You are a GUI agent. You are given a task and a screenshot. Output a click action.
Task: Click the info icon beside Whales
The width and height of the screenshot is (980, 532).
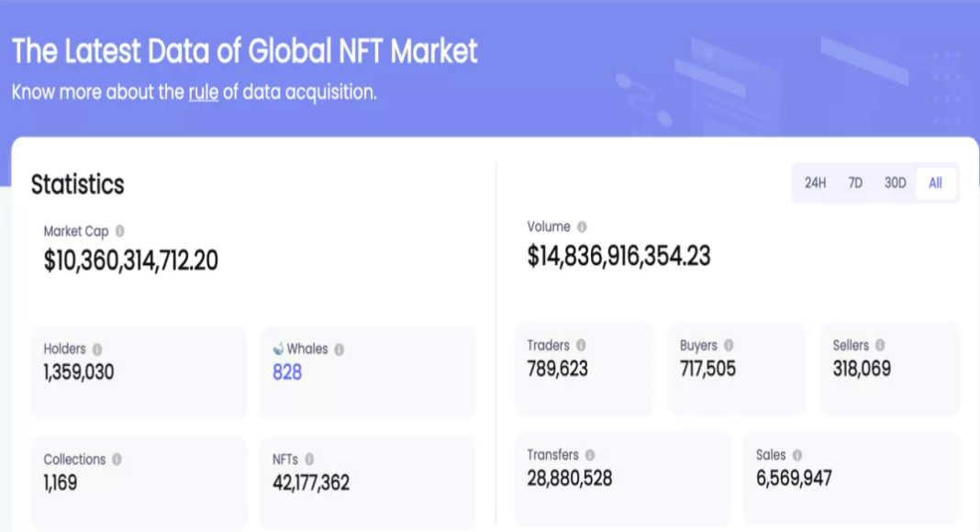[339, 349]
